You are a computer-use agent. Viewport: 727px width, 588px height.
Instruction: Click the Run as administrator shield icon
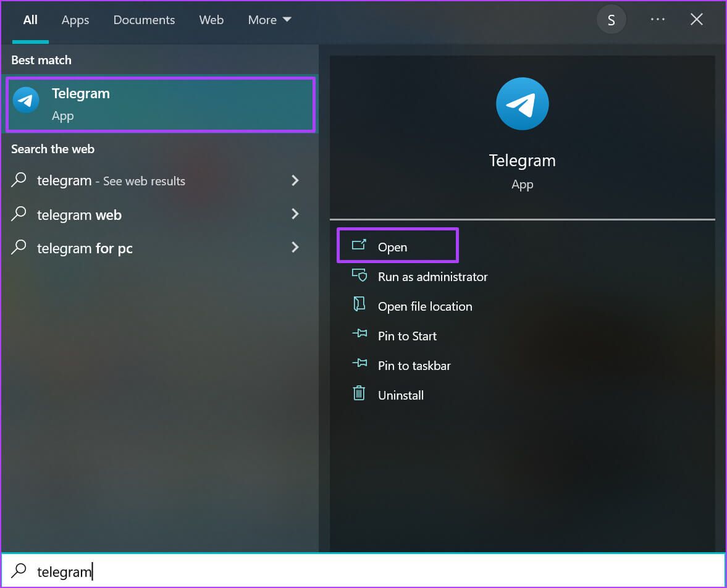coord(359,275)
